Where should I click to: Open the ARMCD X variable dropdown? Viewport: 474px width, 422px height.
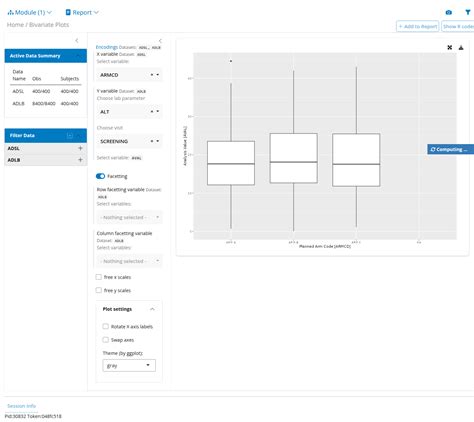click(x=129, y=75)
